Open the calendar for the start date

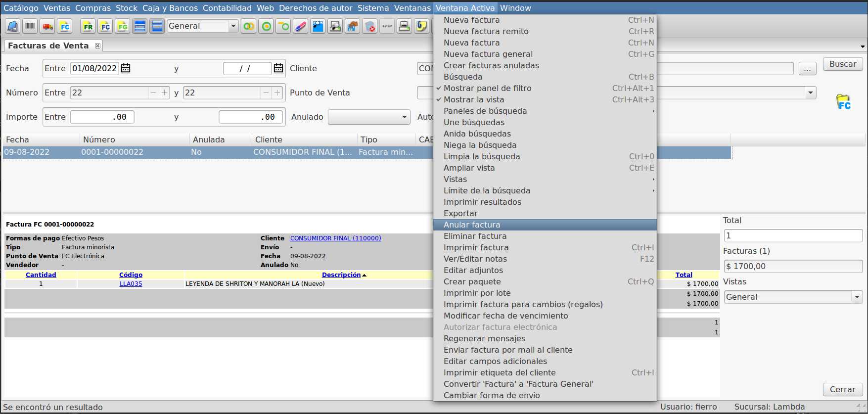tap(126, 68)
